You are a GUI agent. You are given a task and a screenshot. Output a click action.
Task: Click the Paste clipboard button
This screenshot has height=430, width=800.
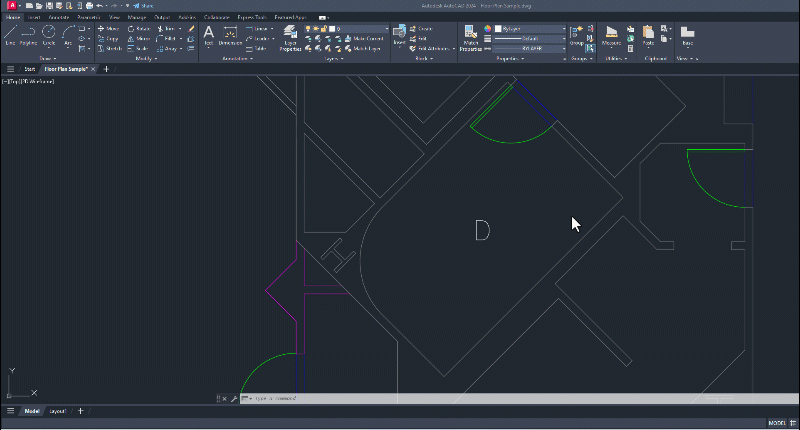[x=648, y=35]
